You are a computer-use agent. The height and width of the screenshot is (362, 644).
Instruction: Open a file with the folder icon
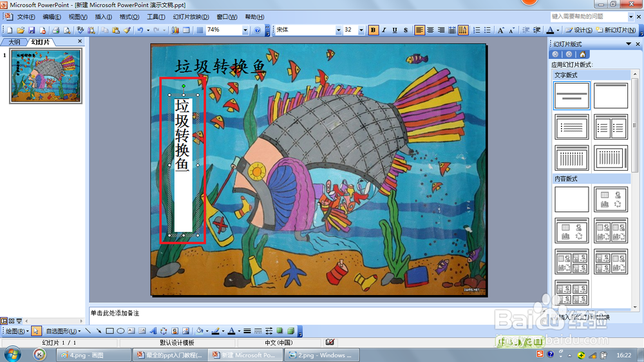[21, 30]
